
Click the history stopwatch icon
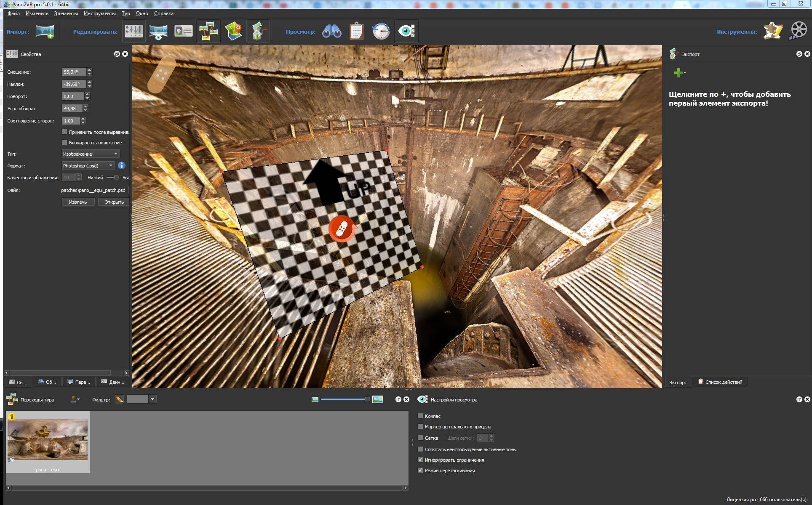pyautogui.click(x=381, y=31)
